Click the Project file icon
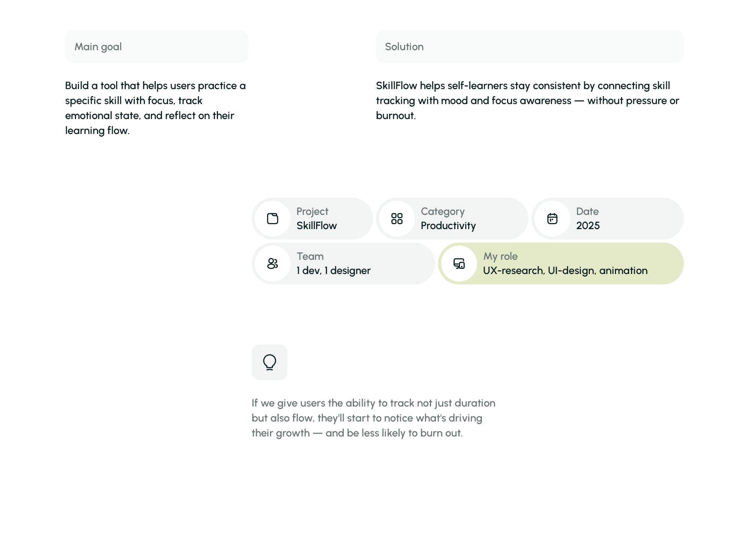 coord(273,219)
